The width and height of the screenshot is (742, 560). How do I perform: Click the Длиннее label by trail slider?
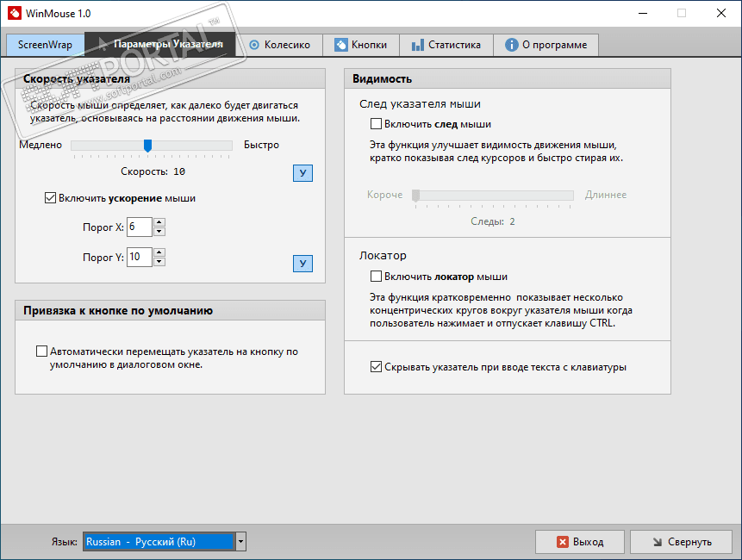[x=606, y=195]
